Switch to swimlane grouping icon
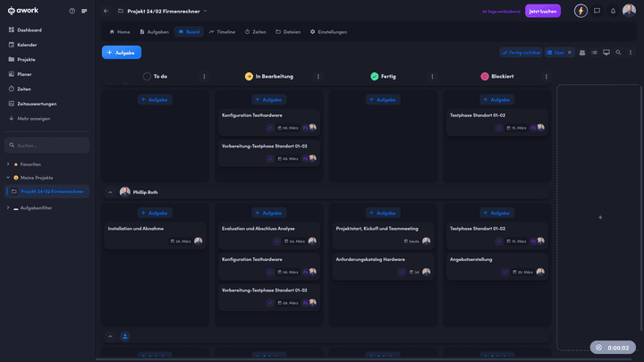This screenshot has height=362, width=644. pos(582,53)
